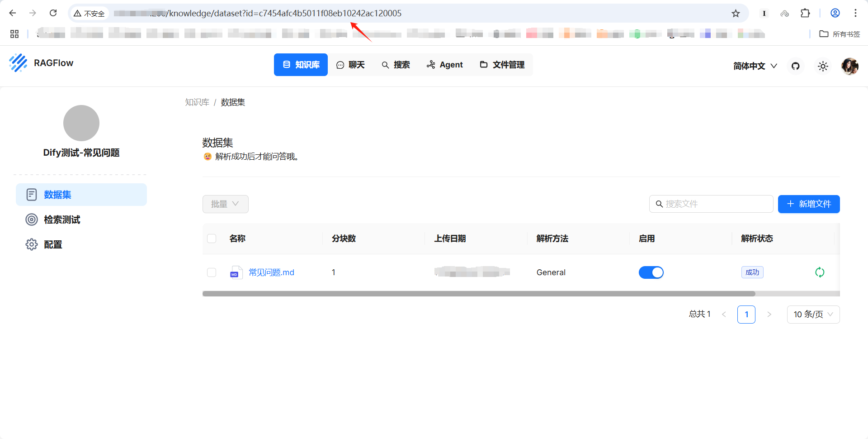
Task: Click the 总共 1 total count text
Action: click(699, 314)
